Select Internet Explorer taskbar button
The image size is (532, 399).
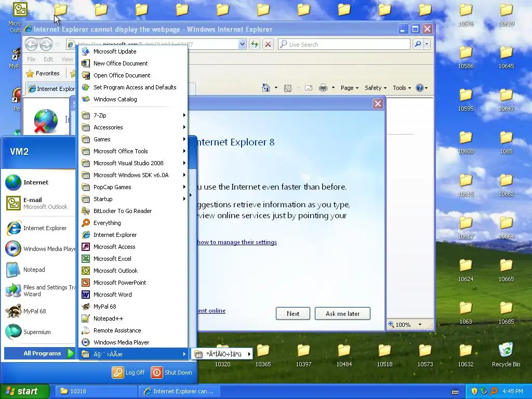tap(180, 391)
